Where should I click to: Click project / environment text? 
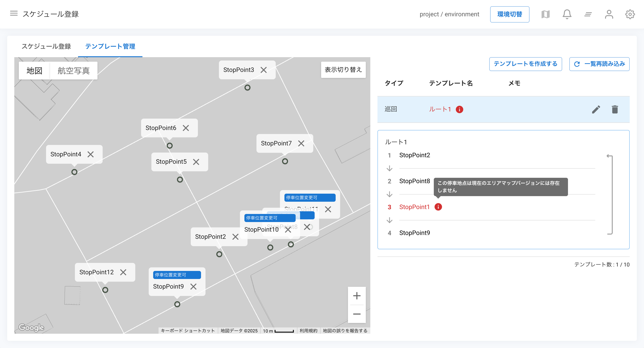(449, 14)
